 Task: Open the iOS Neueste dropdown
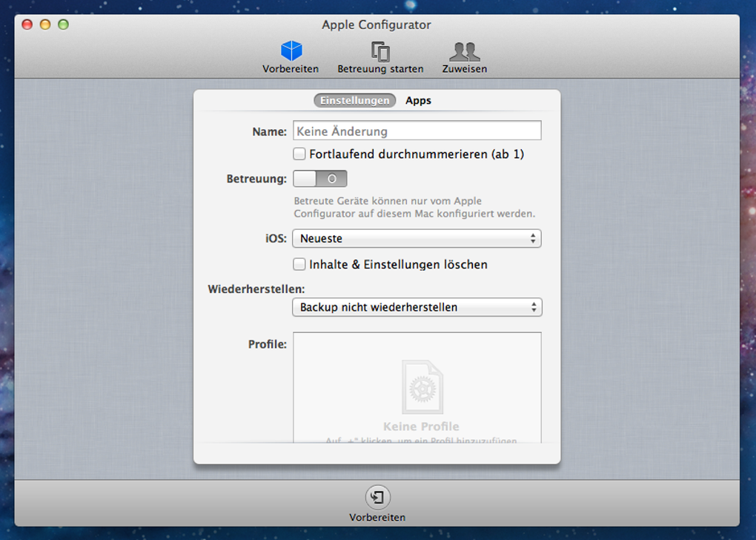[417, 238]
